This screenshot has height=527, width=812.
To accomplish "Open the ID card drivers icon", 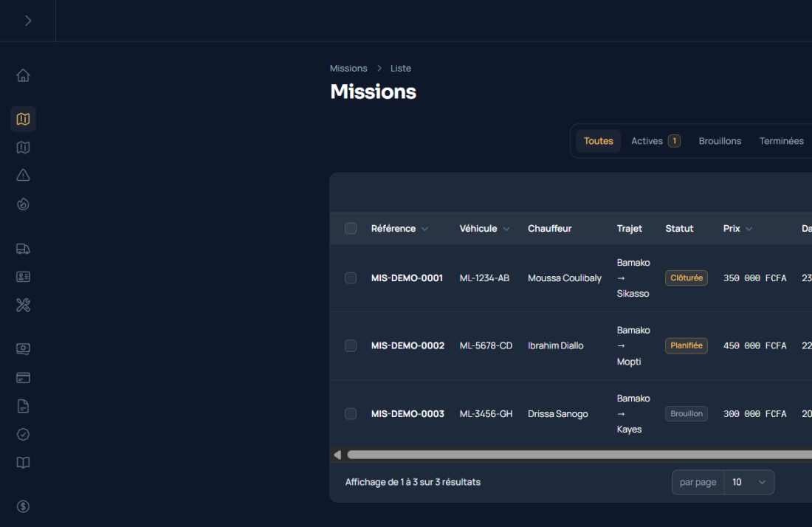I will pyautogui.click(x=23, y=277).
